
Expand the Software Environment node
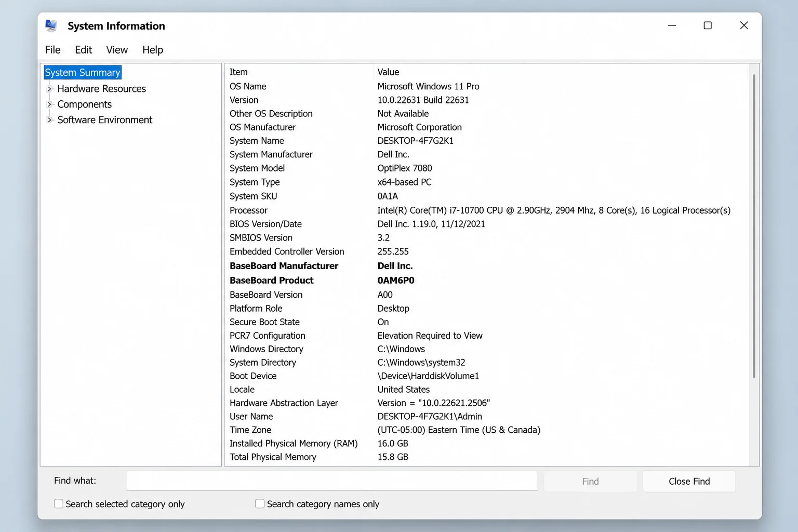pyautogui.click(x=50, y=120)
